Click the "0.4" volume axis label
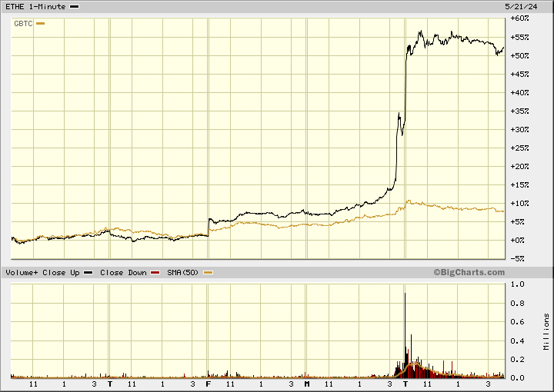The width and height of the screenshot is (554, 392). [x=518, y=341]
